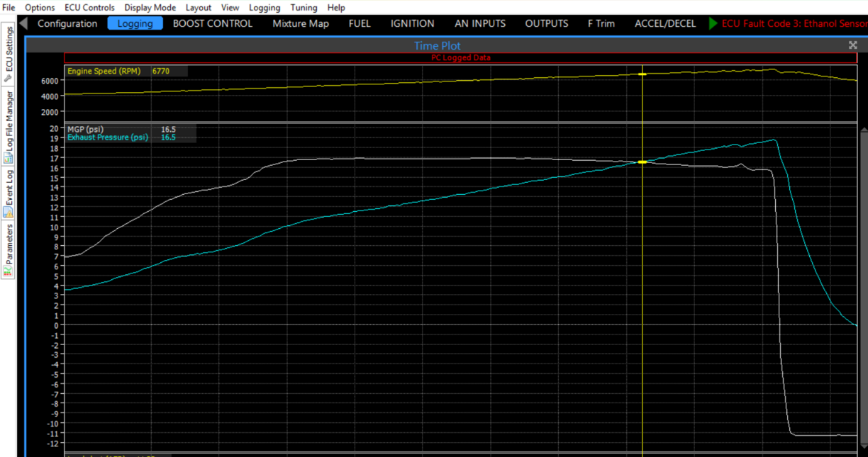Image resolution: width=868 pixels, height=457 pixels.
Task: Open the ECU Settings side panel
Action: [9, 55]
